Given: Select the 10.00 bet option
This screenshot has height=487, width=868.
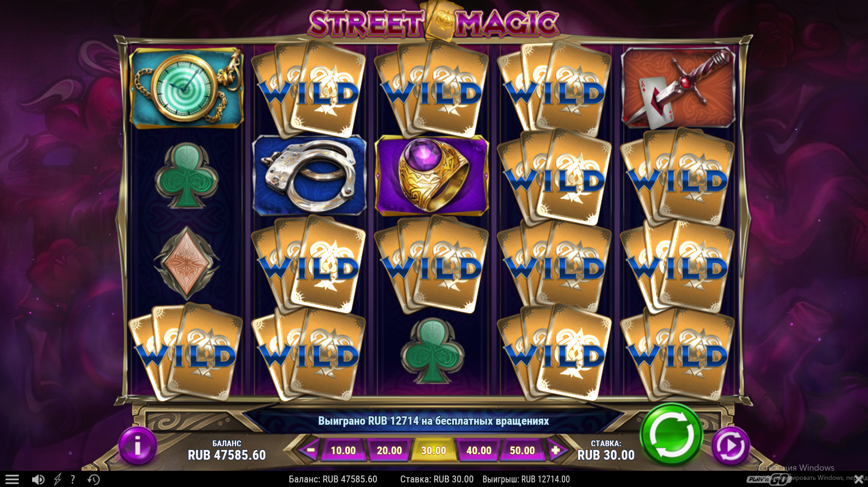Looking at the screenshot, I should 343,450.
